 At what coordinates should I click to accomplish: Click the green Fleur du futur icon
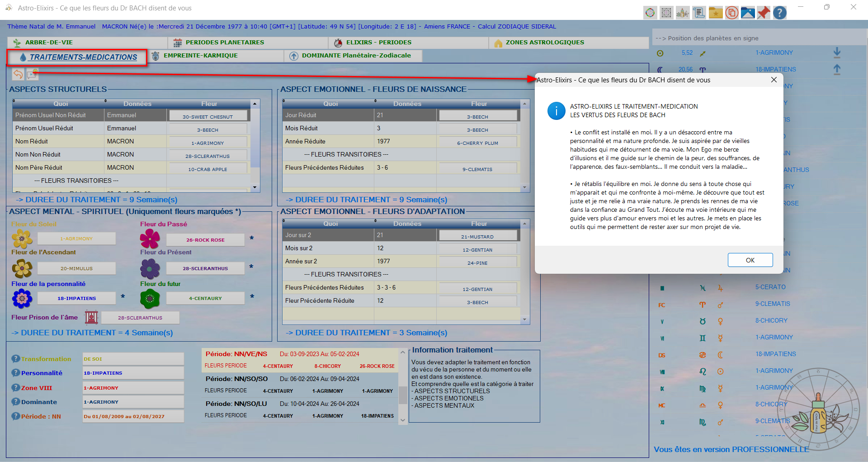[150, 299]
